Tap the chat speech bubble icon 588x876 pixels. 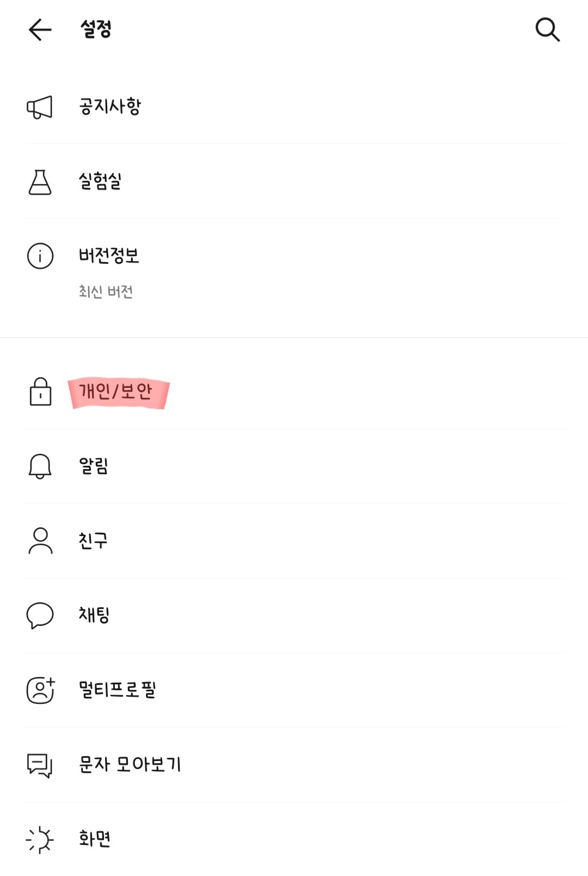(x=40, y=615)
